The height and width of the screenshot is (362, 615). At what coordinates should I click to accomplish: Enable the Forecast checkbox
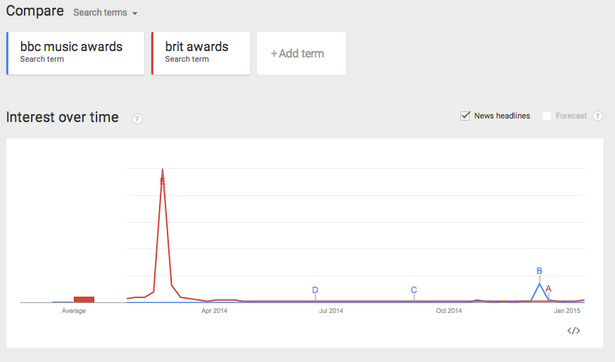[546, 116]
